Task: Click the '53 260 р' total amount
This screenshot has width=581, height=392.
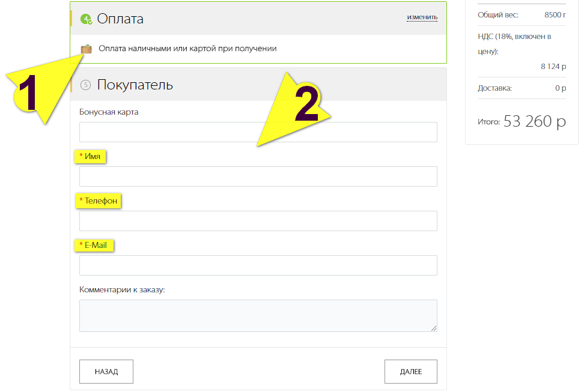Action: tap(535, 121)
